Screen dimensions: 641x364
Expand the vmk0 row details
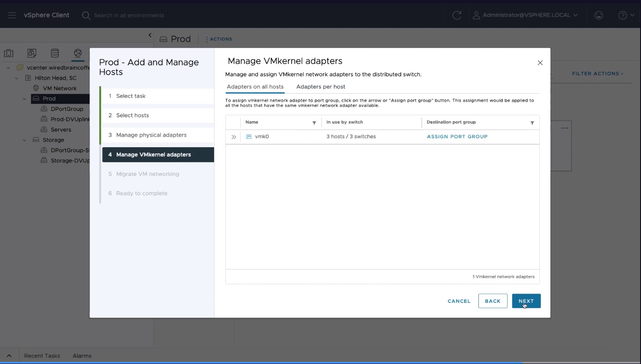point(234,137)
